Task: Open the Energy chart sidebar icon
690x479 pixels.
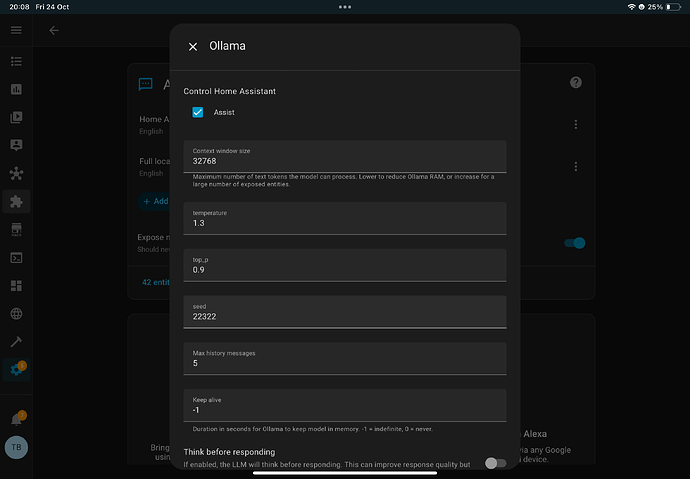Action: coord(16,89)
